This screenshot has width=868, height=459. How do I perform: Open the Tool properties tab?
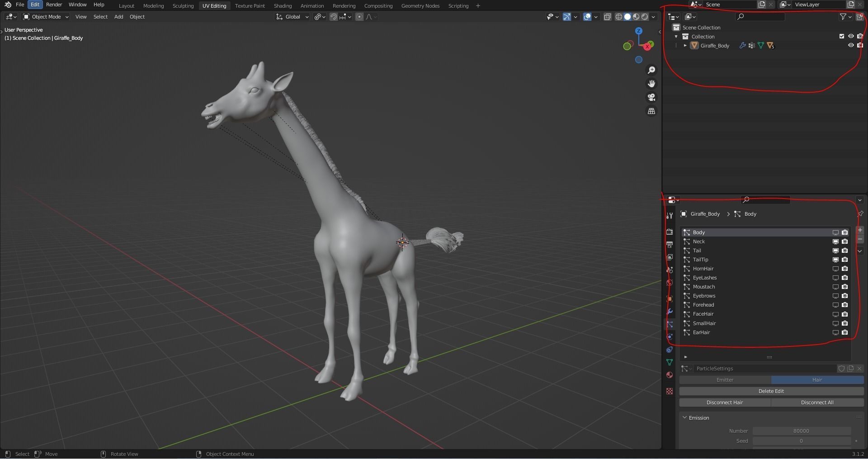click(x=670, y=216)
